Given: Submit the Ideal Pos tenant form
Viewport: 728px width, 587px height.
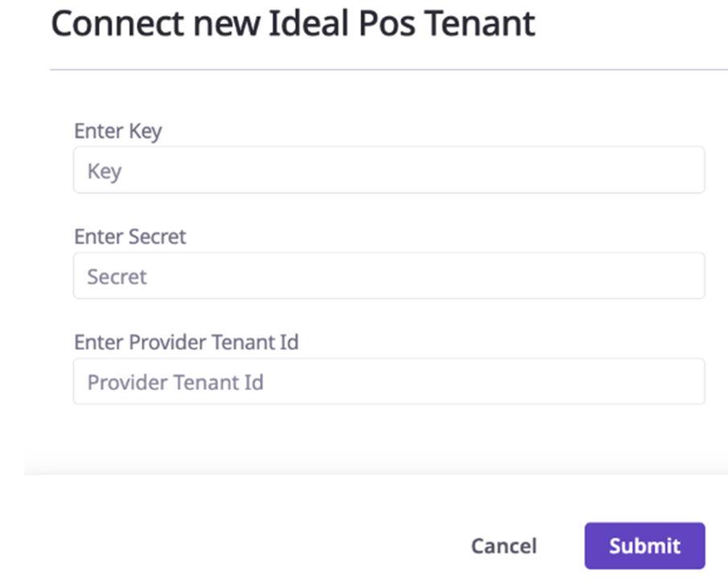Looking at the screenshot, I should click(x=644, y=546).
